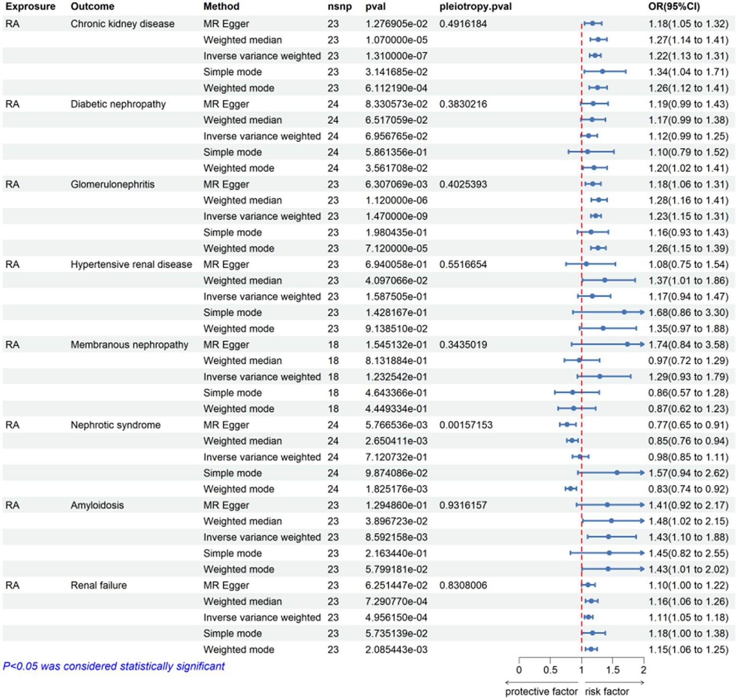738x700 pixels.
Task: Click the 'protective factor' axis label
Action: 541,691
